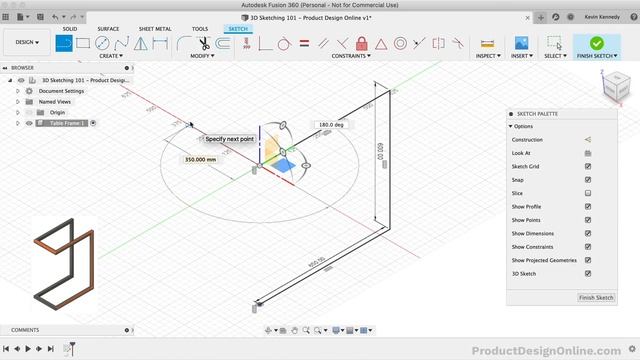This screenshot has height=360, width=640.
Task: Click Finish Sketch button in Sketch Palette
Action: (596, 298)
